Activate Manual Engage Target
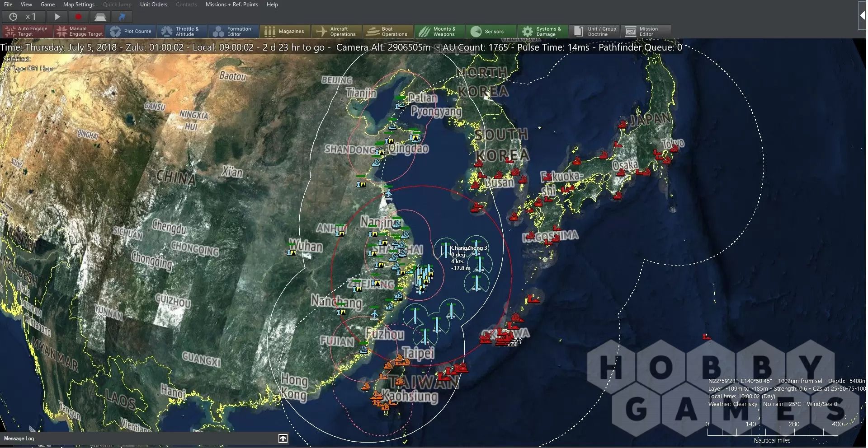Viewport: 868px width, 448px height. tap(79, 31)
